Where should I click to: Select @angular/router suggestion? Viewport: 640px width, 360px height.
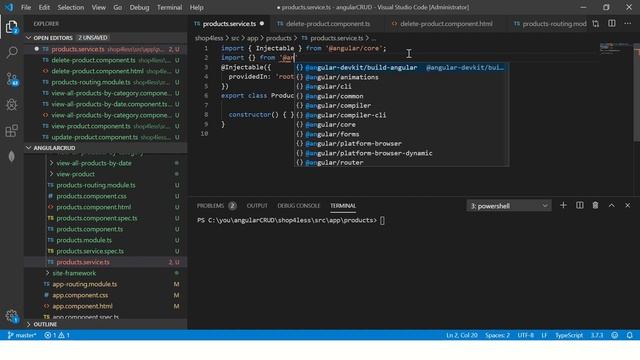click(402, 162)
